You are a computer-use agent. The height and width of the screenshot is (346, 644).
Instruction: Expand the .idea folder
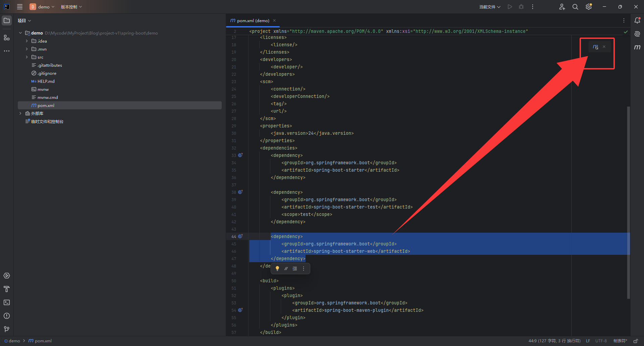pyautogui.click(x=27, y=41)
